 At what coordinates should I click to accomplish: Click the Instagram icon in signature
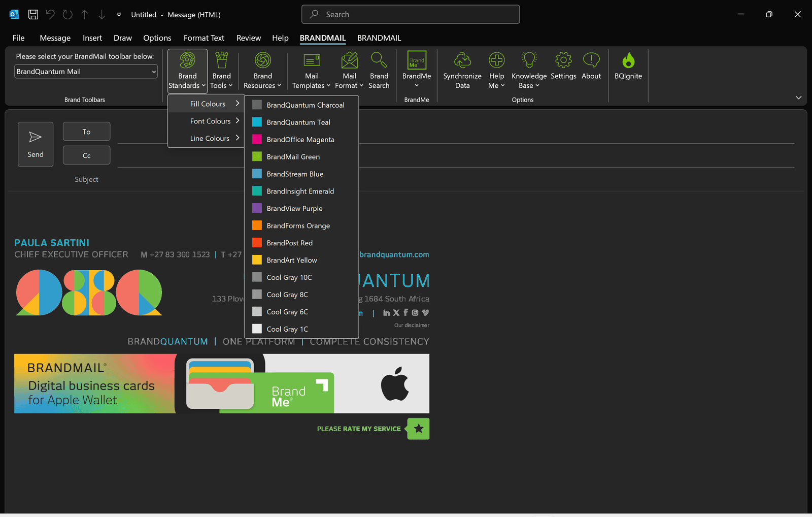coord(415,313)
